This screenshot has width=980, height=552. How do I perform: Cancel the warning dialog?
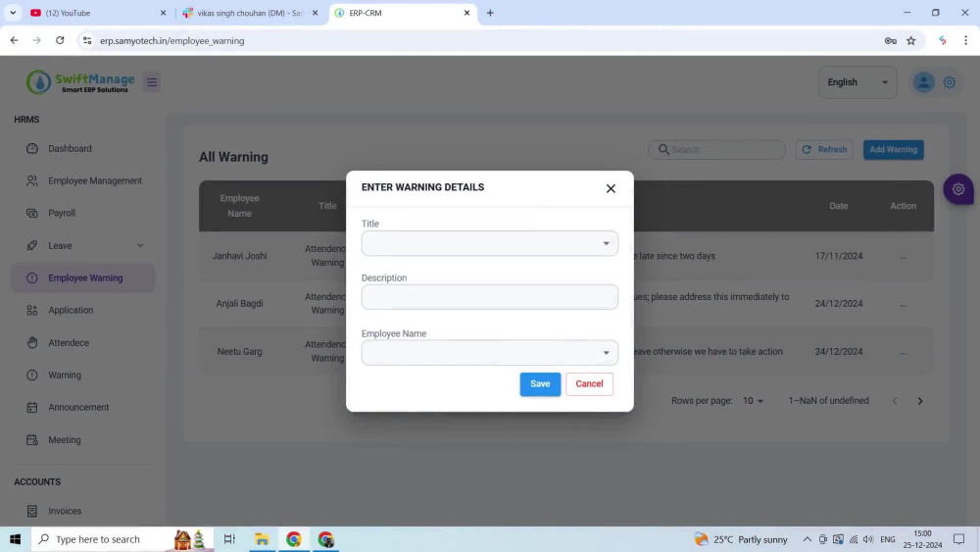click(x=589, y=383)
